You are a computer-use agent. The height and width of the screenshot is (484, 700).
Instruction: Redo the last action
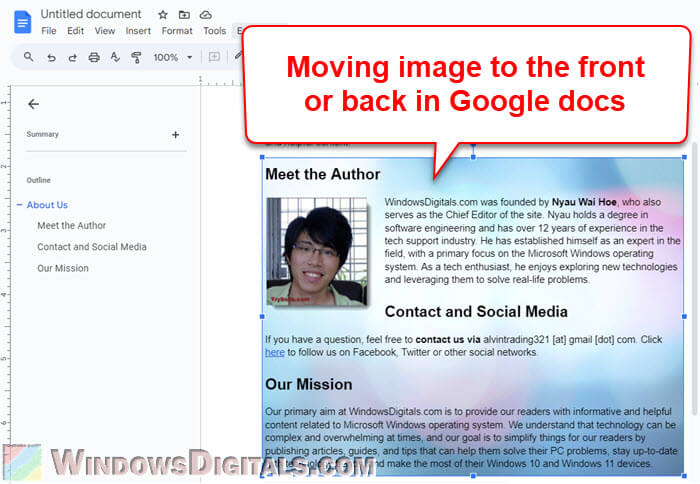[x=72, y=57]
